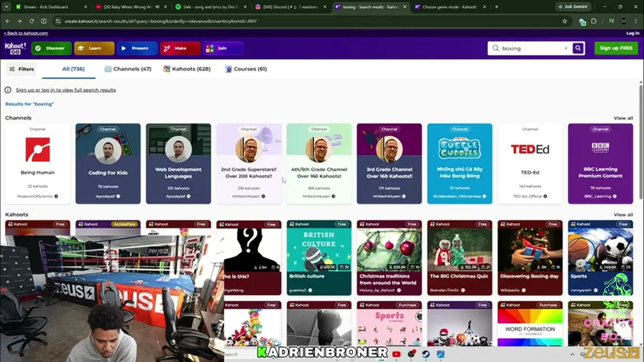This screenshot has height=362, width=644.
Task: Open Discovering Boxing day kahoot
Action: click(530, 258)
